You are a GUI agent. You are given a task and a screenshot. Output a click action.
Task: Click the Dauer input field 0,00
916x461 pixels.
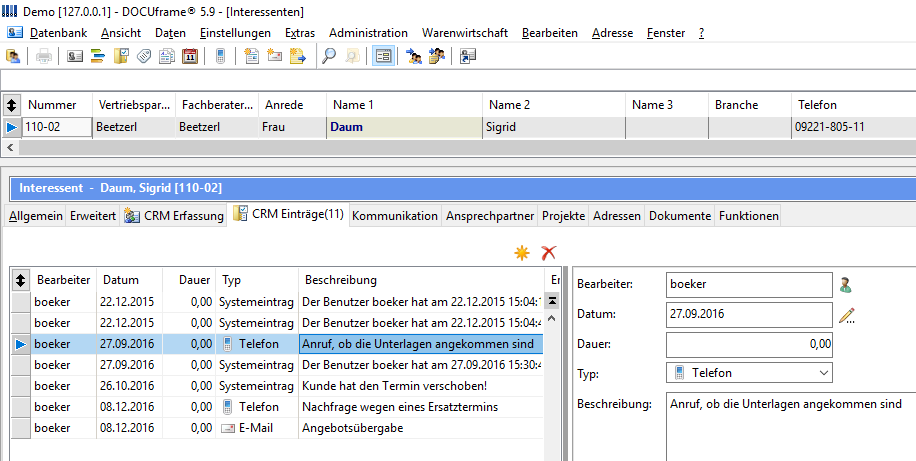click(x=749, y=345)
